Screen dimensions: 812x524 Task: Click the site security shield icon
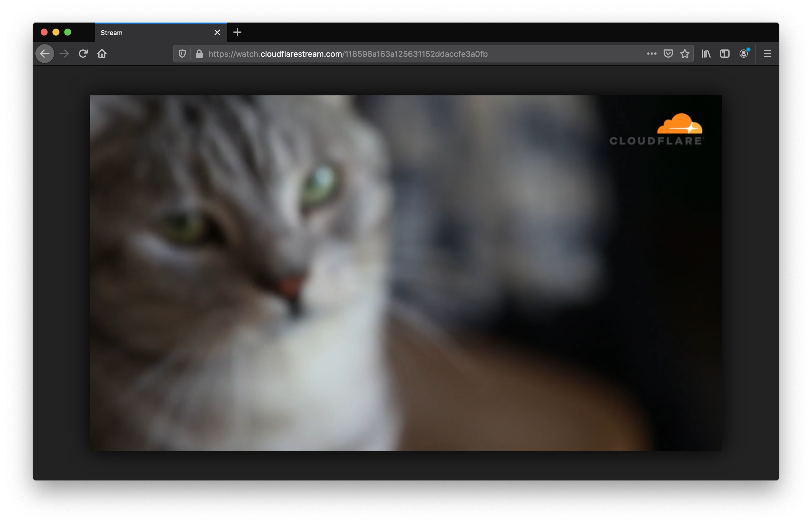pyautogui.click(x=182, y=53)
